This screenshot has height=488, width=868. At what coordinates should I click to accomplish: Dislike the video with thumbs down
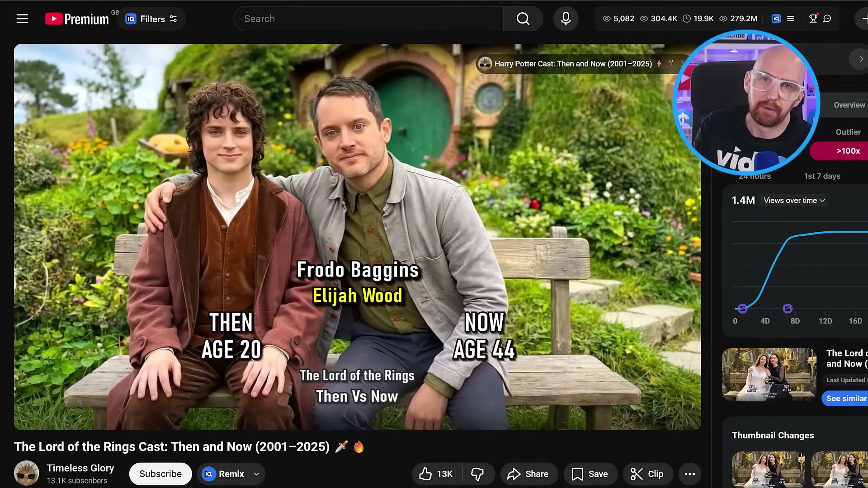point(477,474)
